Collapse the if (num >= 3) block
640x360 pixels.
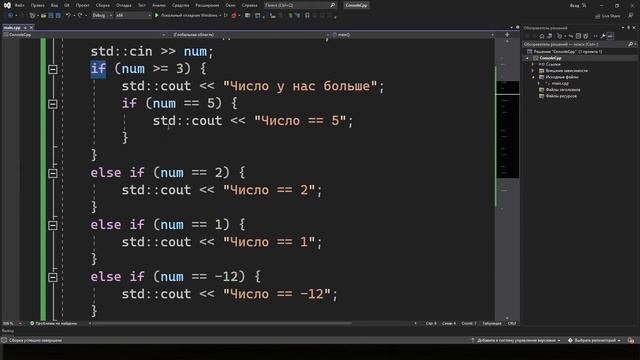pyautogui.click(x=53, y=69)
